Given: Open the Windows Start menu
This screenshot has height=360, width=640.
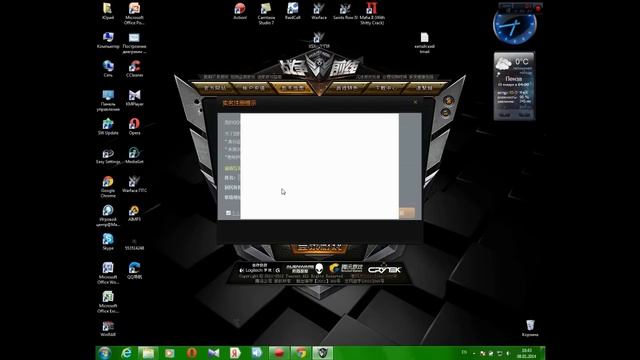Looking at the screenshot, I should pyautogui.click(x=104, y=353).
